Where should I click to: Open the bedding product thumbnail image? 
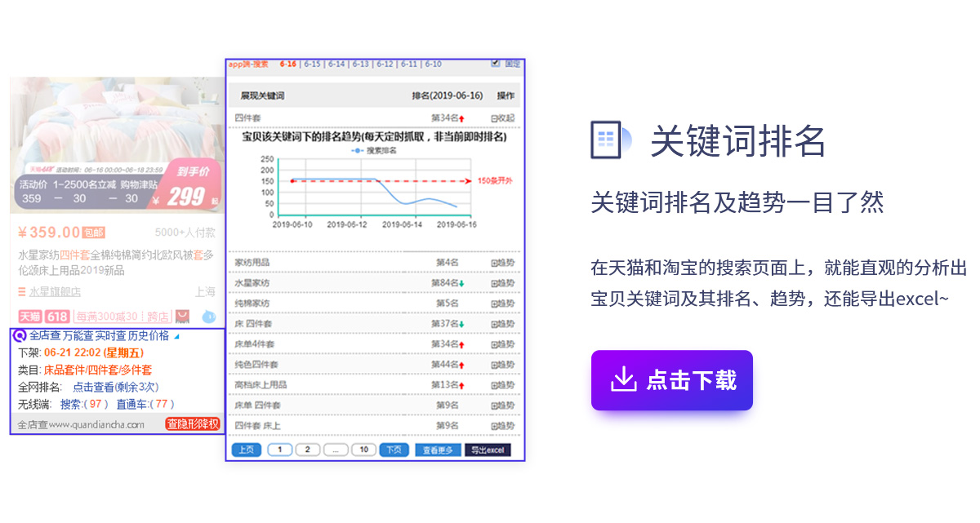(117, 145)
